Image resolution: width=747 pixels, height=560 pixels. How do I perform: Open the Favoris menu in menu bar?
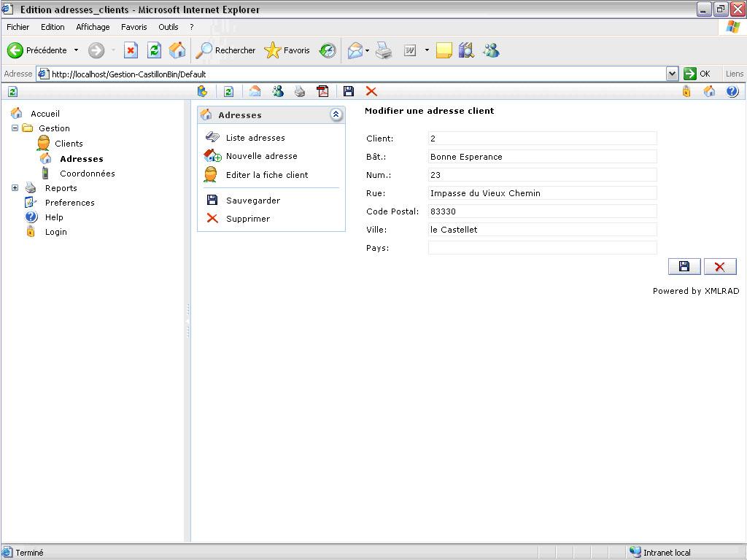click(x=133, y=27)
